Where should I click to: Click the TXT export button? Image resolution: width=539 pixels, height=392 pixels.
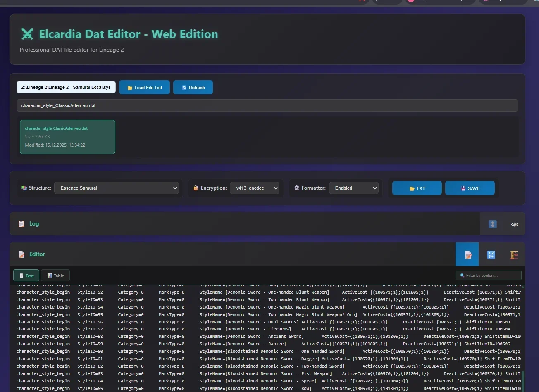coord(417,188)
